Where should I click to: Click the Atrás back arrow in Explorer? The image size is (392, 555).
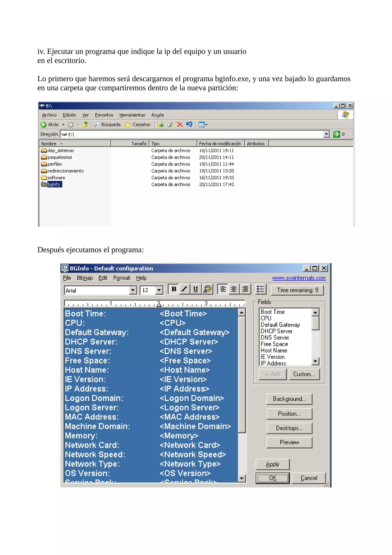point(44,124)
